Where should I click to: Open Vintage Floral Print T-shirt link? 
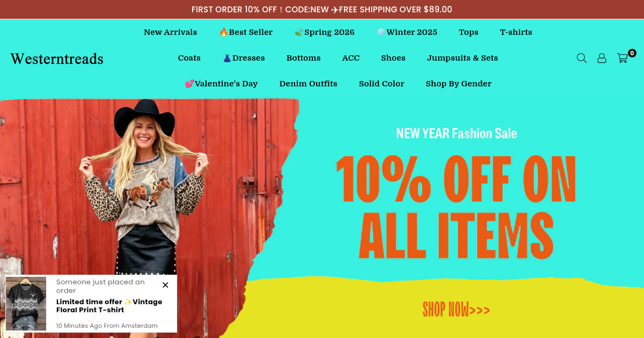pos(109,306)
